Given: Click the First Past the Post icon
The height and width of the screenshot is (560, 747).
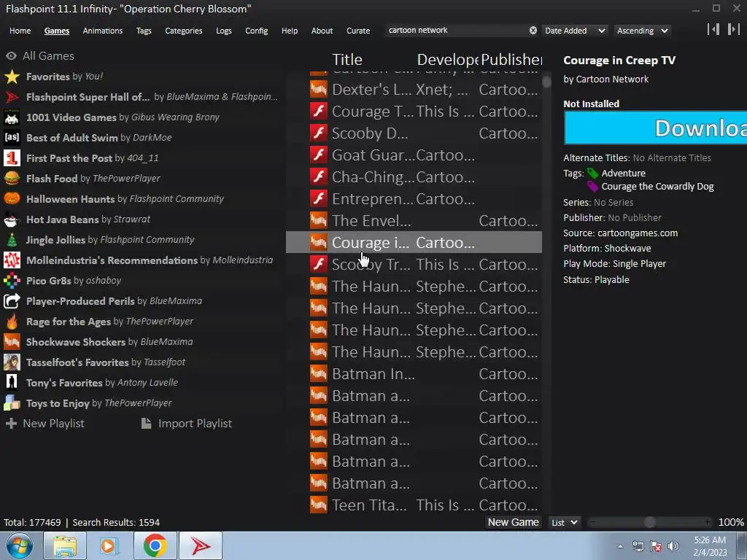Looking at the screenshot, I should tap(12, 158).
